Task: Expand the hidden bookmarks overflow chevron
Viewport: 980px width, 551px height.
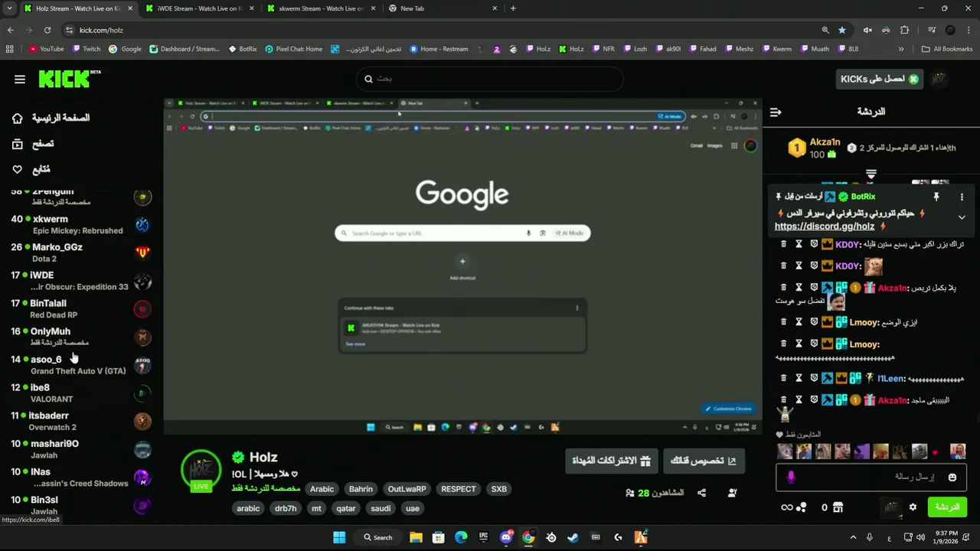Action: [x=901, y=49]
